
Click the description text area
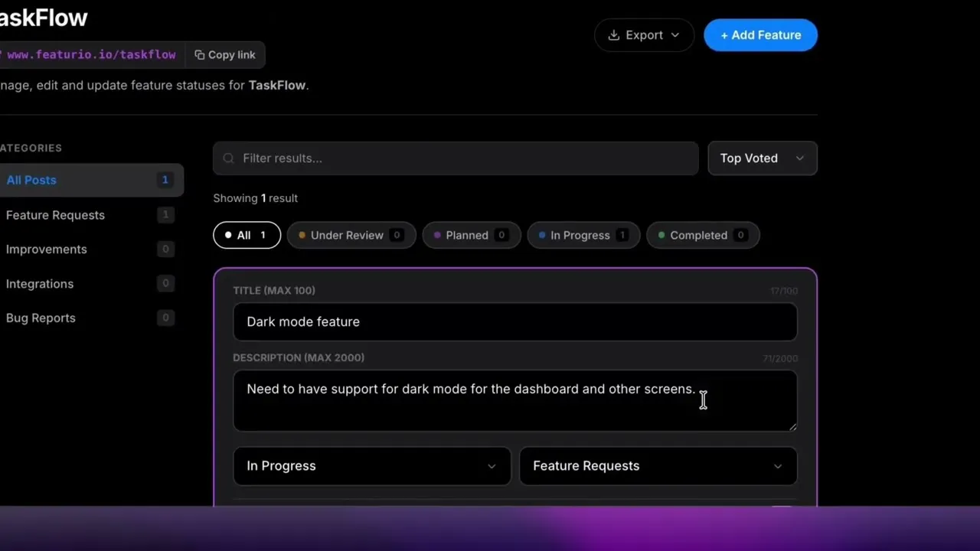pos(515,401)
